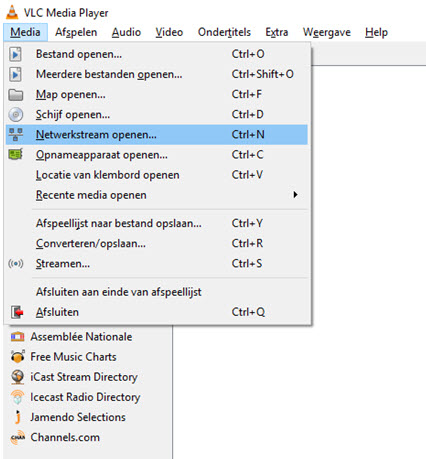The width and height of the screenshot is (426, 459).
Task: Select Free Music Charts entry
Action: coord(73,357)
